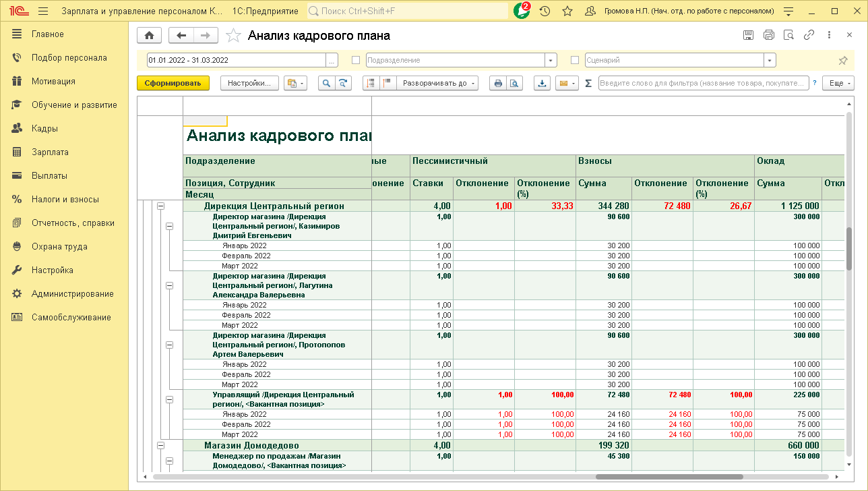This screenshot has width=868, height=491.
Task: Go to Кадры section in sidebar
Action: pyautogui.click(x=44, y=128)
